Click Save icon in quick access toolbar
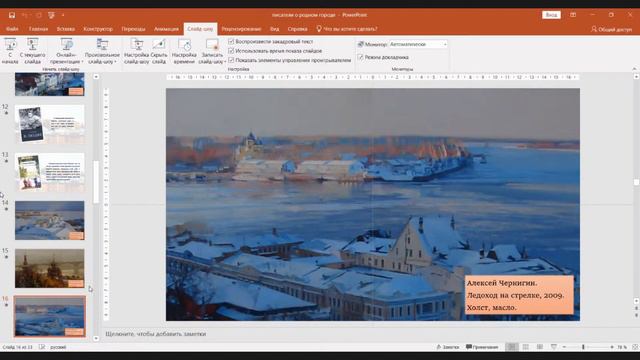Viewport: 640px width, 360px height. pyautogui.click(x=12, y=15)
